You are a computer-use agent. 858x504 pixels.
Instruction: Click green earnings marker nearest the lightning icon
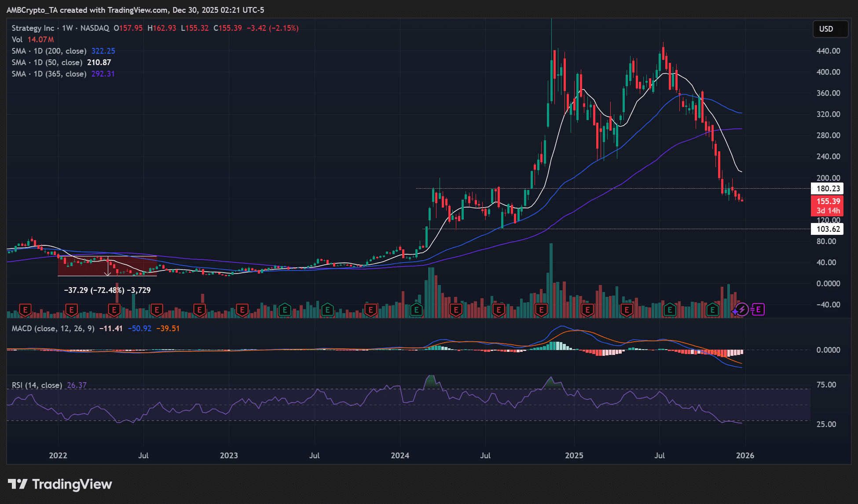click(712, 310)
